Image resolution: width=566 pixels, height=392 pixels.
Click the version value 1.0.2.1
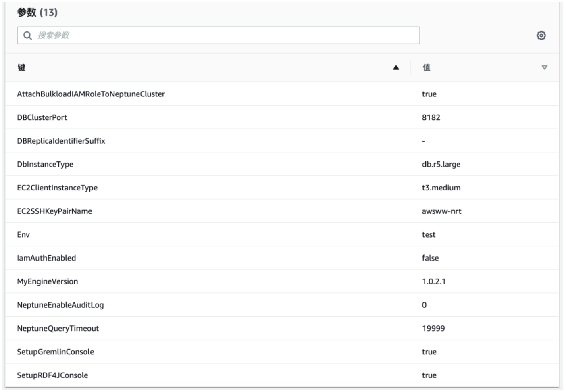coord(434,281)
